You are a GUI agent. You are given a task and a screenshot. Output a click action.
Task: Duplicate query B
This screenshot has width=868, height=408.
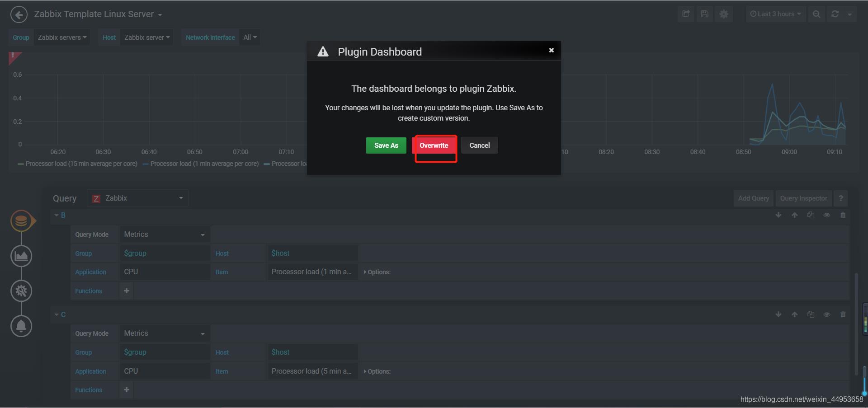[811, 215]
